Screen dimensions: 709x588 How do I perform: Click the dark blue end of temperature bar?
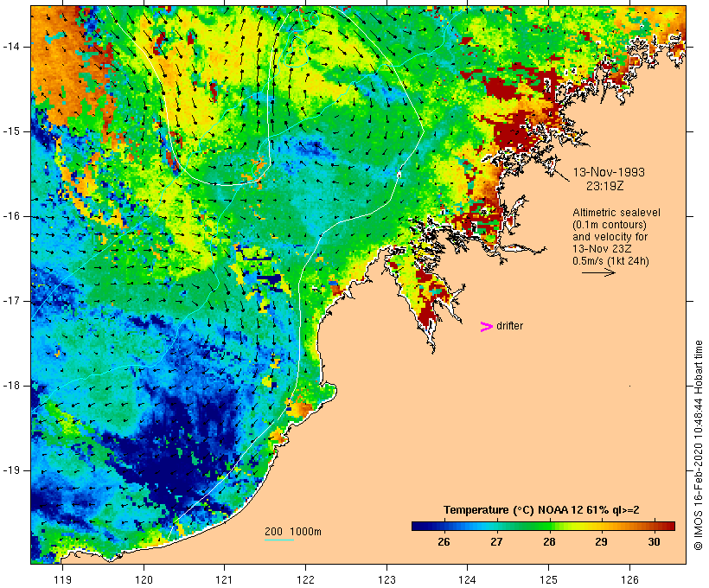(418, 526)
